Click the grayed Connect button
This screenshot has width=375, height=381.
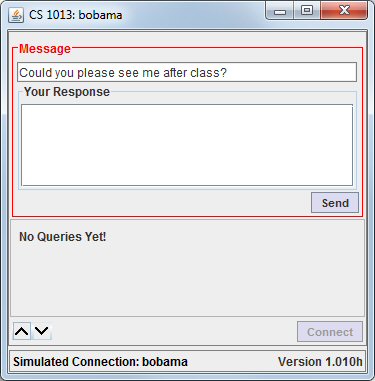click(330, 332)
